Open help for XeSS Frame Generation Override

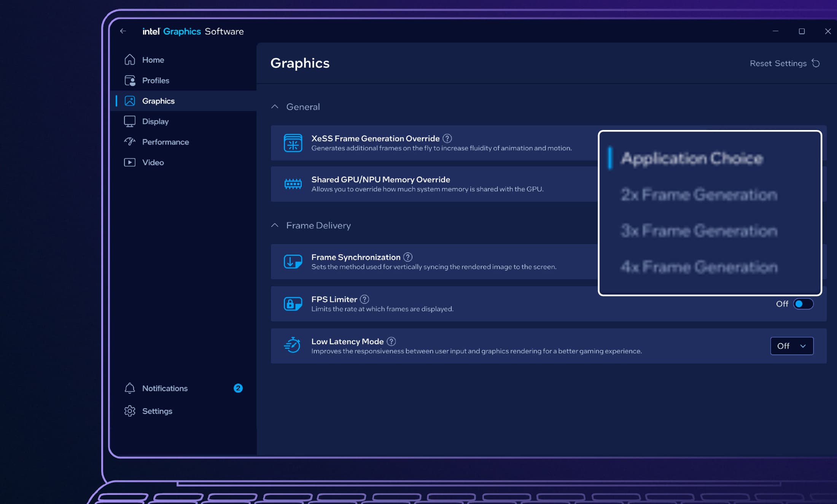447,138
